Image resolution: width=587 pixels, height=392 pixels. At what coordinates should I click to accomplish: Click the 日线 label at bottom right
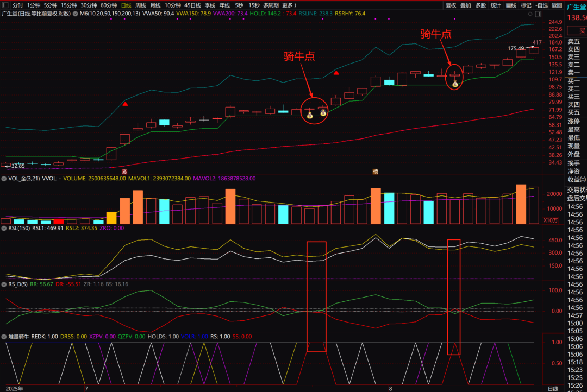(553, 389)
